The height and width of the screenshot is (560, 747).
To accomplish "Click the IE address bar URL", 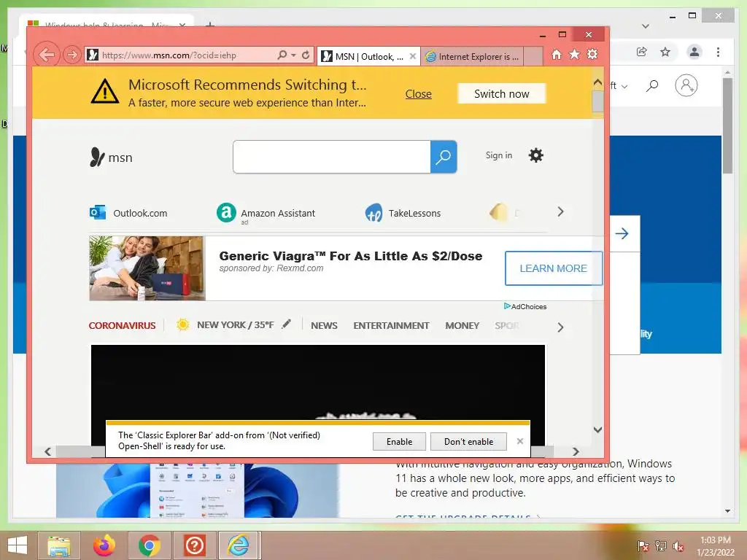I will coord(169,55).
